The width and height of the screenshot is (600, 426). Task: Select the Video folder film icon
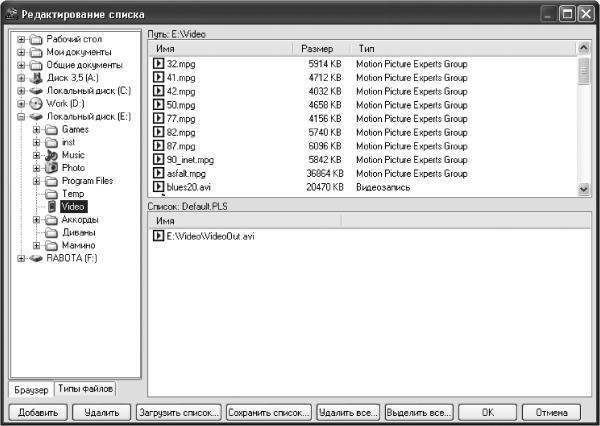click(x=52, y=207)
